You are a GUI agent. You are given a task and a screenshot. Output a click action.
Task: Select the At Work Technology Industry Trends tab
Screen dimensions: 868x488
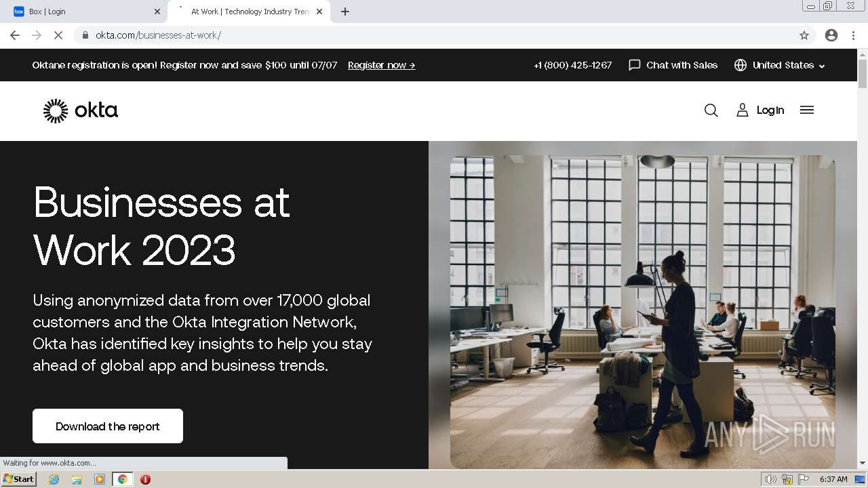click(x=248, y=12)
